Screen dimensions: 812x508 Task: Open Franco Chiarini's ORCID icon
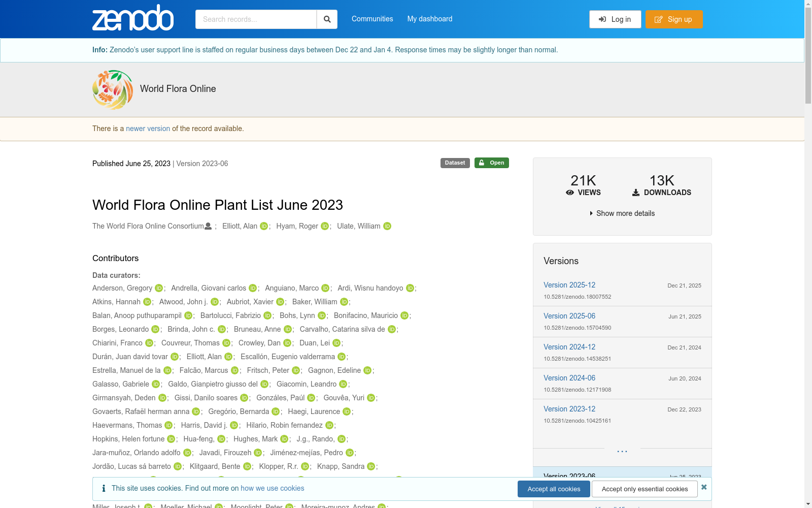coord(149,343)
